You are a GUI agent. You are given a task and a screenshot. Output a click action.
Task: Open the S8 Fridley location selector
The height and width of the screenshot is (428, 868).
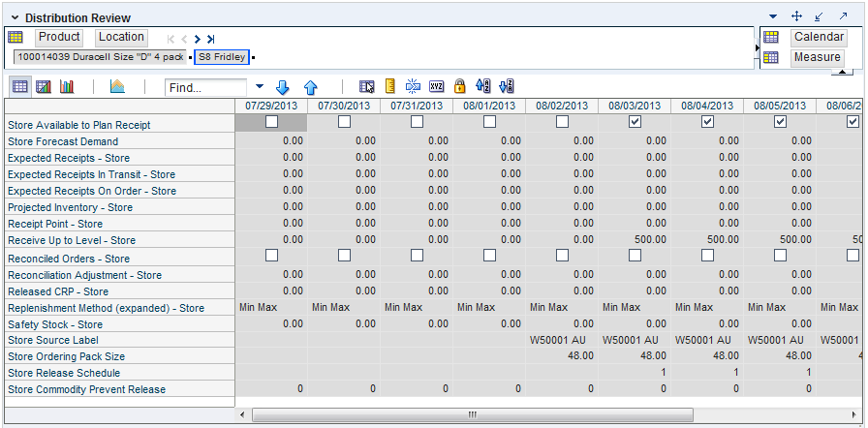(222, 56)
